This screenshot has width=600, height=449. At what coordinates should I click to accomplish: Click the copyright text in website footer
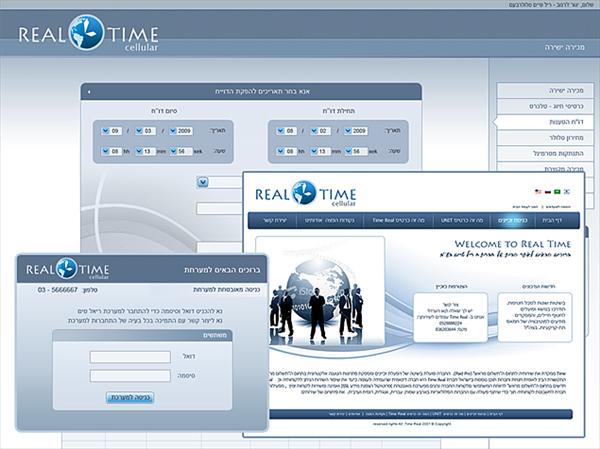[x=412, y=424]
